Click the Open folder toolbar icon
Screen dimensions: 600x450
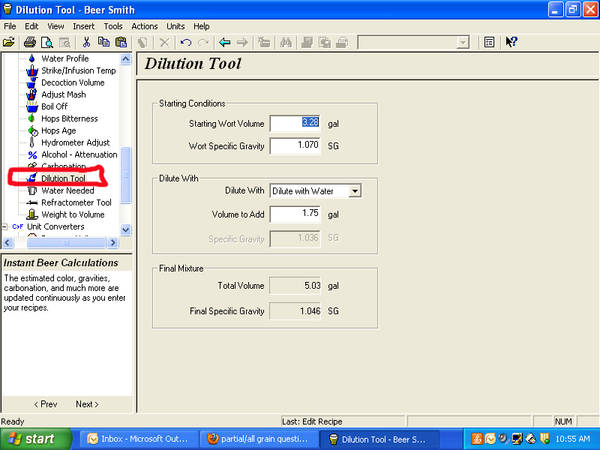9,42
